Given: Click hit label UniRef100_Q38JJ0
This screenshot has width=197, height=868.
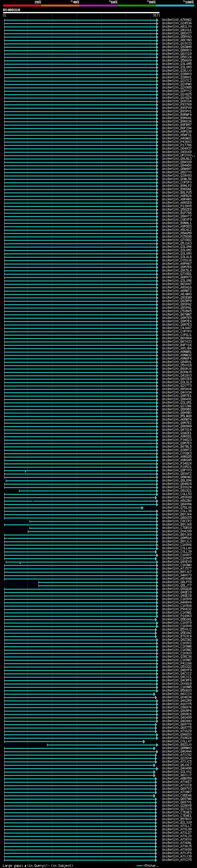Looking at the screenshot, I should pos(176,71).
